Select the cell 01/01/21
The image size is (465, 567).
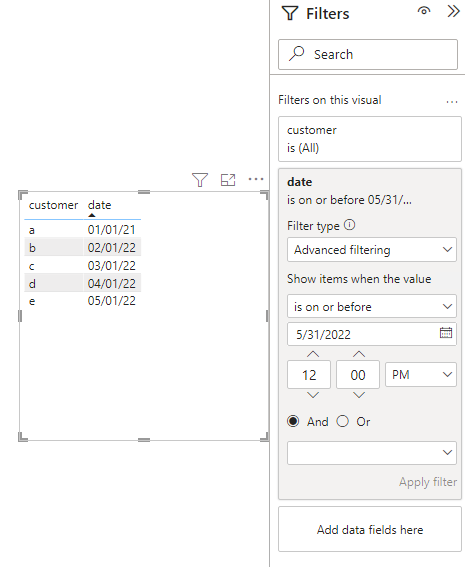111,230
